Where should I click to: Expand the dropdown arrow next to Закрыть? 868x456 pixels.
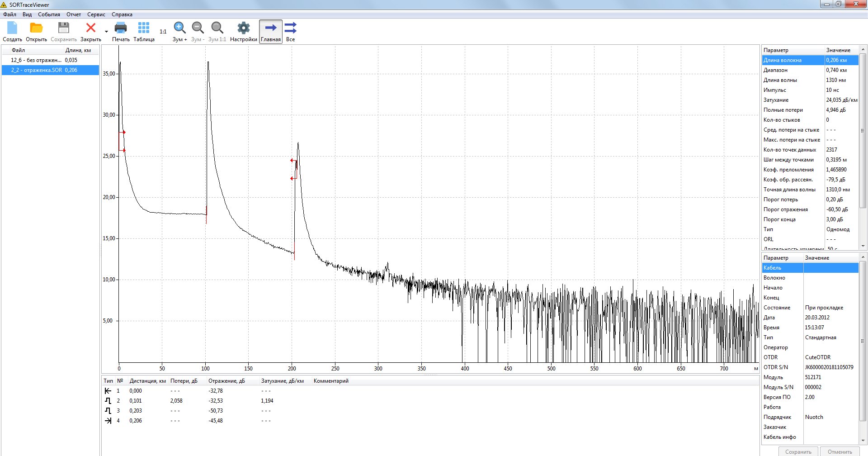pos(107,32)
